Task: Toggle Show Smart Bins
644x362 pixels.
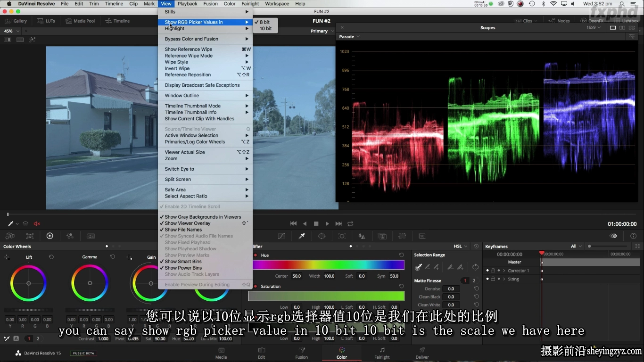Action: pyautogui.click(x=205, y=261)
